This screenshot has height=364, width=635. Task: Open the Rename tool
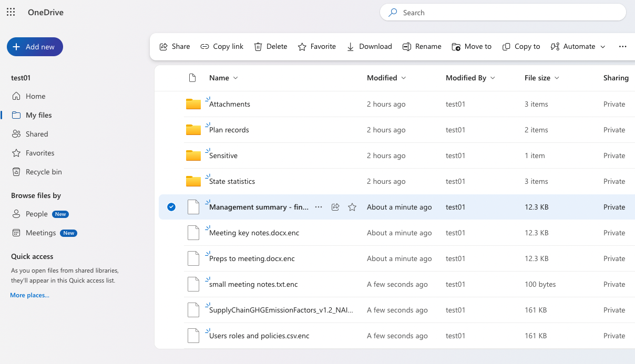pos(422,46)
